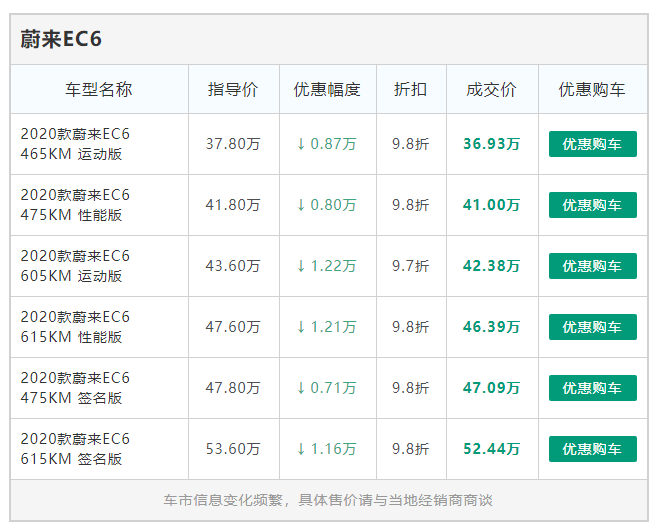
Task: Click guide price 43.60万
Action: point(233,266)
